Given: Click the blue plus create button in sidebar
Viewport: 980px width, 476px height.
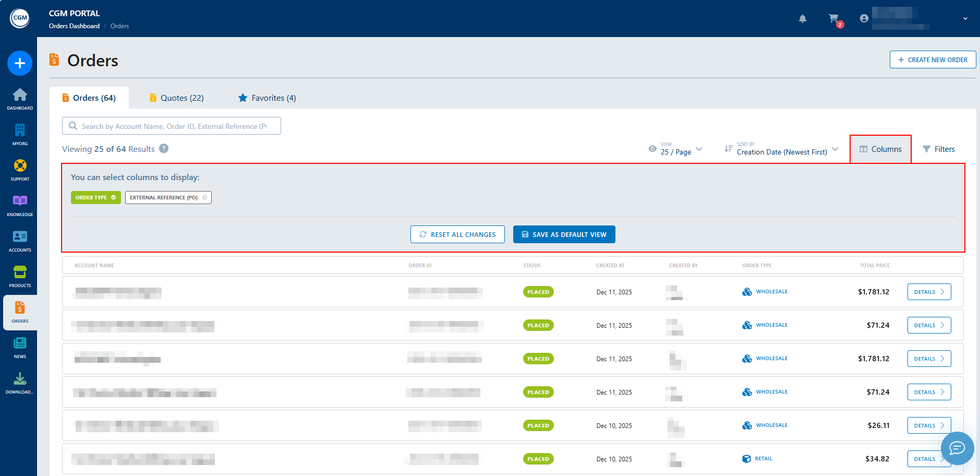Looking at the screenshot, I should tap(20, 63).
